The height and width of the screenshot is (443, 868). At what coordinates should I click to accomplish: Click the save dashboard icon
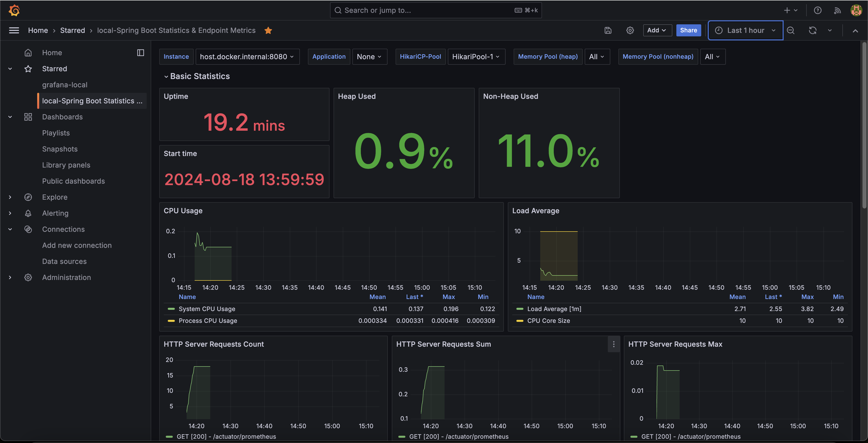(x=608, y=30)
